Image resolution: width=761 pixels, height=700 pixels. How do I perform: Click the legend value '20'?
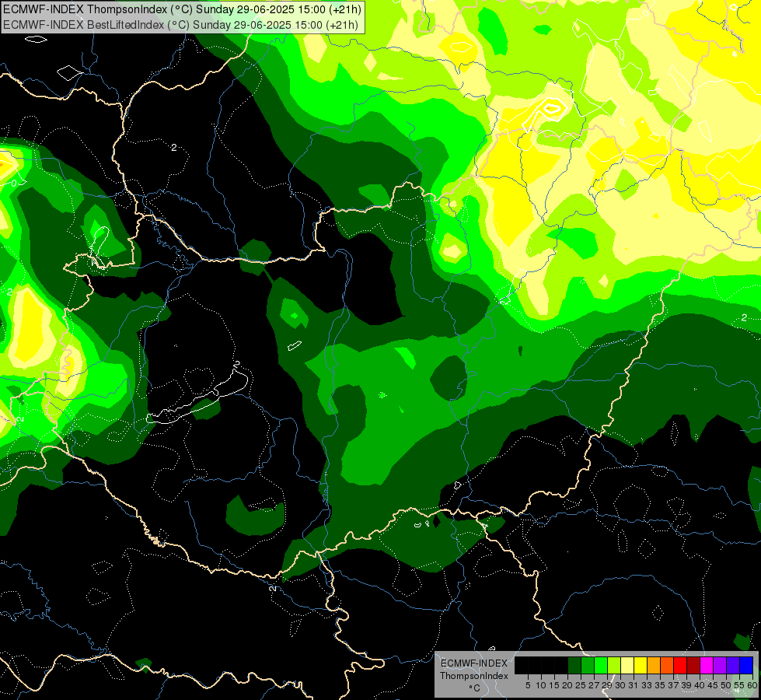pos(567,685)
